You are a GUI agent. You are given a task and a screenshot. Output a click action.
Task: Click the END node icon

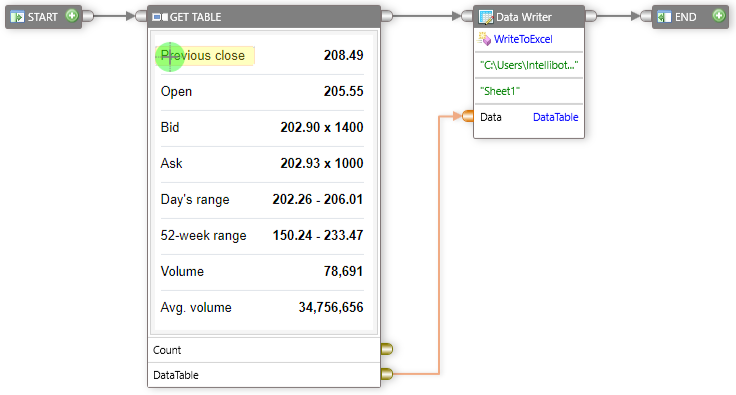(x=664, y=17)
